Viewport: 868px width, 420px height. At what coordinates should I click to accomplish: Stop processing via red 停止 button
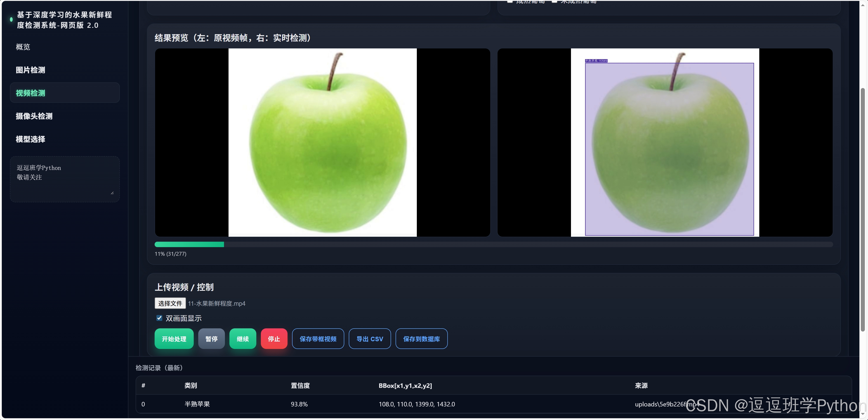274,339
